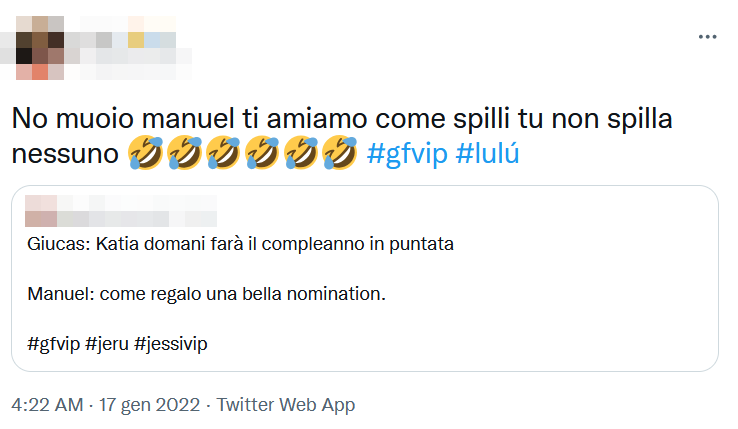Click the 4:22 AM timestamp
Screen dimensions: 738x429
(46, 405)
